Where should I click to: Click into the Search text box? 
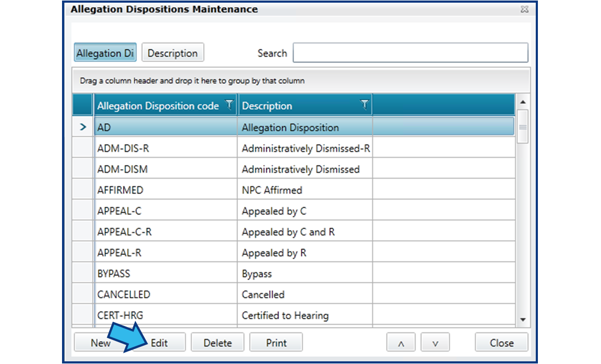click(x=411, y=52)
